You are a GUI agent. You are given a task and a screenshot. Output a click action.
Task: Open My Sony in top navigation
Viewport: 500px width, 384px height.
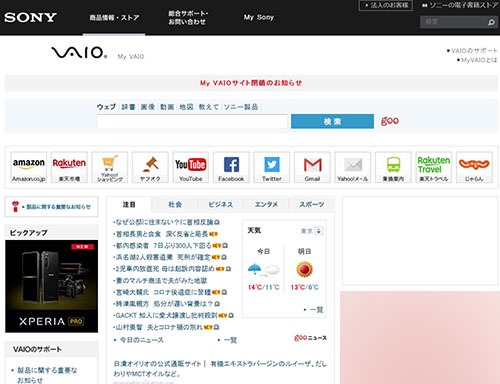coord(259,17)
